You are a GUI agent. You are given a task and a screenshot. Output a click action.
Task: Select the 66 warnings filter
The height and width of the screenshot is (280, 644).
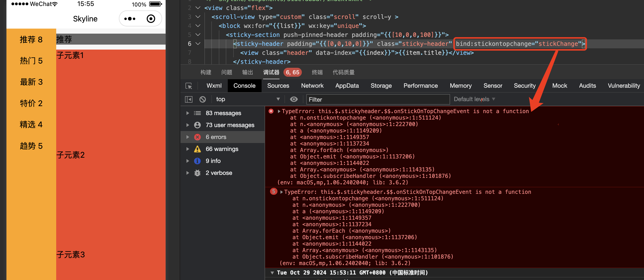tap(222, 149)
